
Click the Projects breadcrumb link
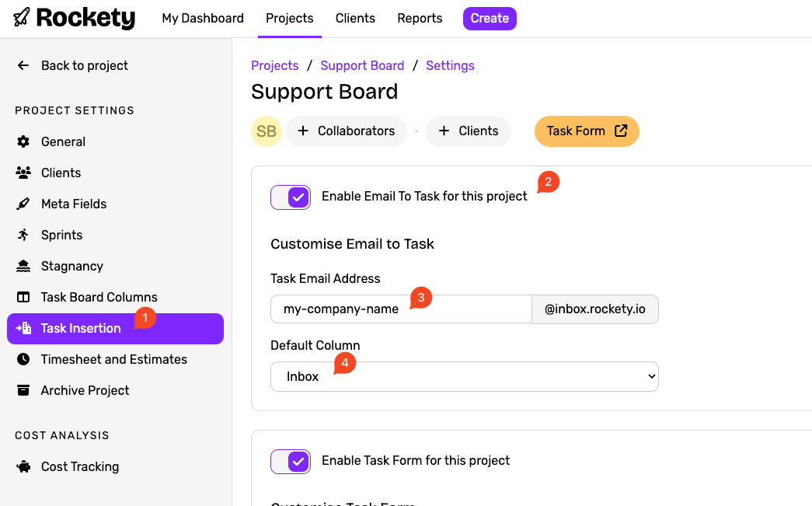tap(274, 65)
